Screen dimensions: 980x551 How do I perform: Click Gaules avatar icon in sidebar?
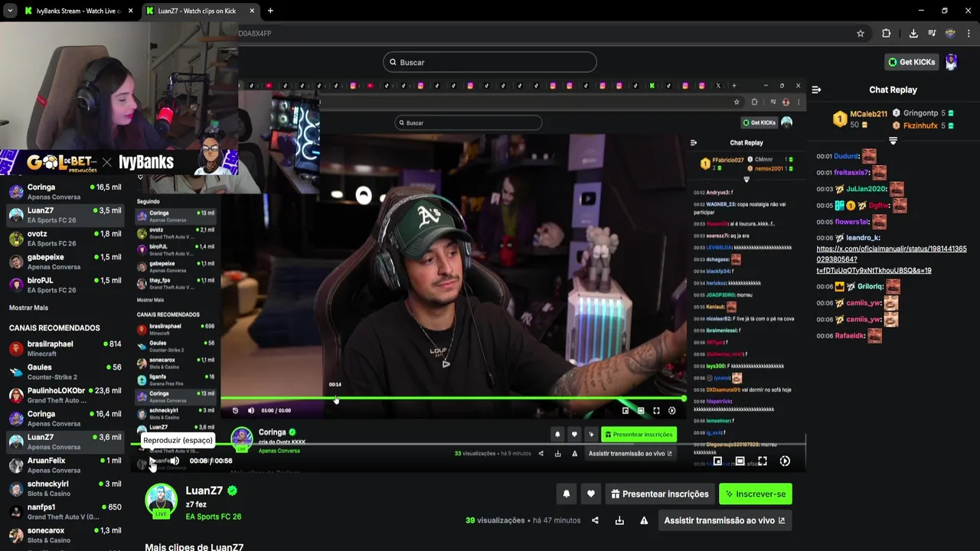point(16,372)
